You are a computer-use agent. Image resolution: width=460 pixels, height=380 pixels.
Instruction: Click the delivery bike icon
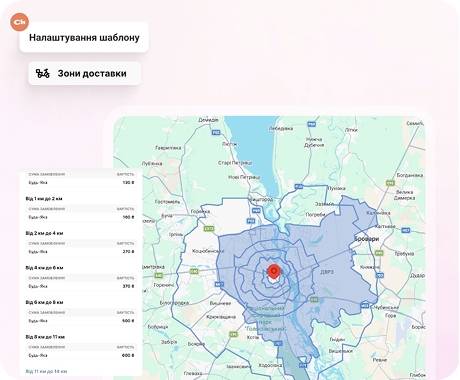(x=43, y=73)
